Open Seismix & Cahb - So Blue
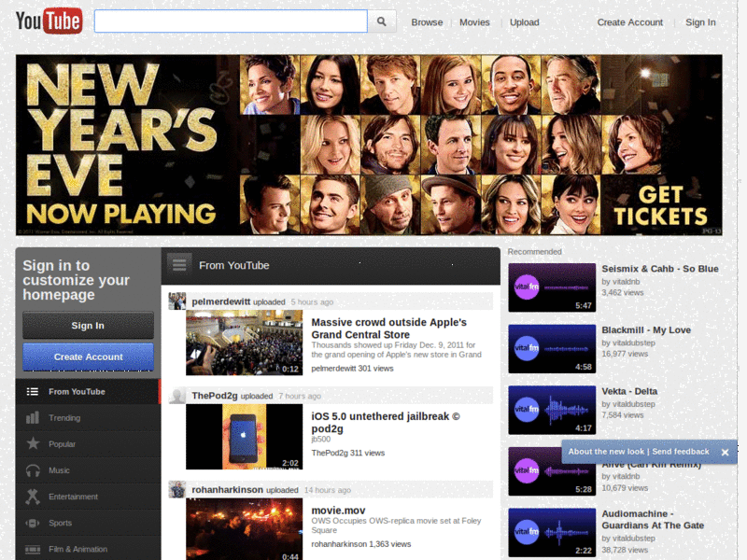The width and height of the screenshot is (747, 560). [660, 269]
